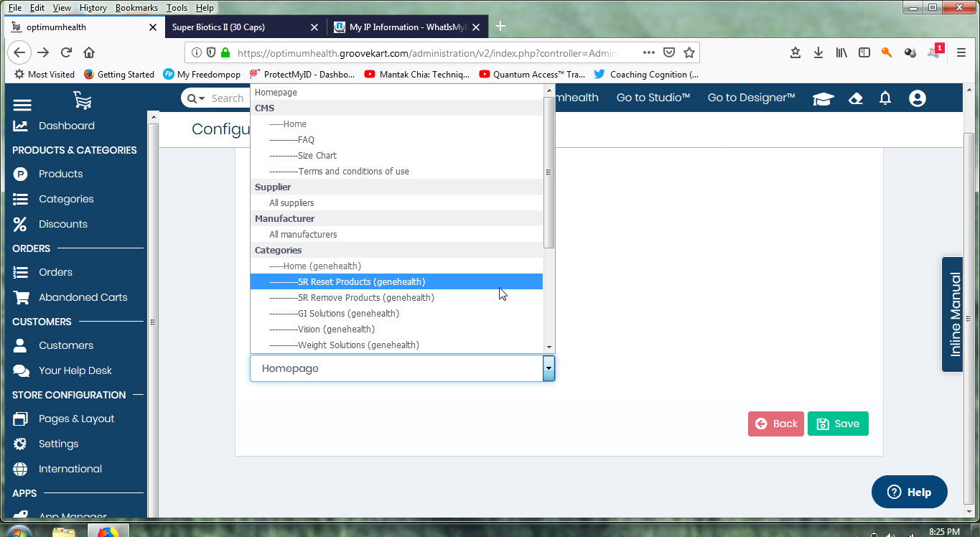Open the user profile avatar icon
The height and width of the screenshot is (537, 980).
pyautogui.click(x=918, y=98)
